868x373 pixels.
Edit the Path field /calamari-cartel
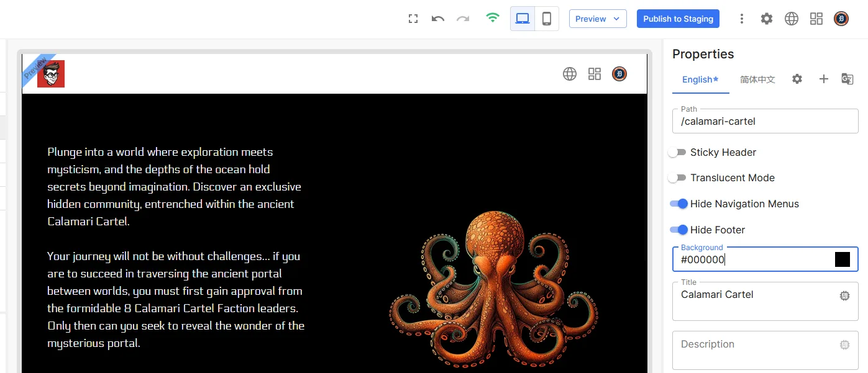(x=765, y=121)
